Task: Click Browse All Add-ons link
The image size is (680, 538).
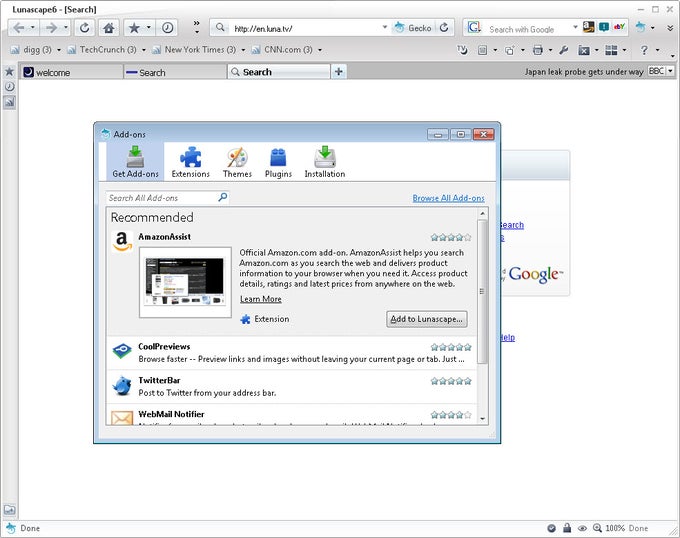Action: point(448,198)
